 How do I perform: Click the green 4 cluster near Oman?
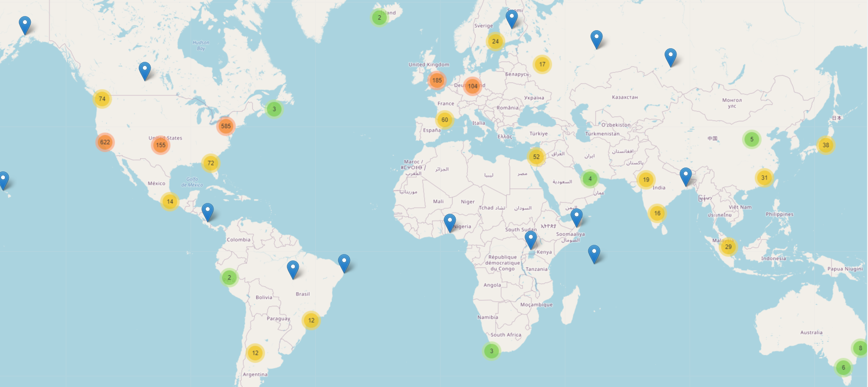click(x=590, y=179)
